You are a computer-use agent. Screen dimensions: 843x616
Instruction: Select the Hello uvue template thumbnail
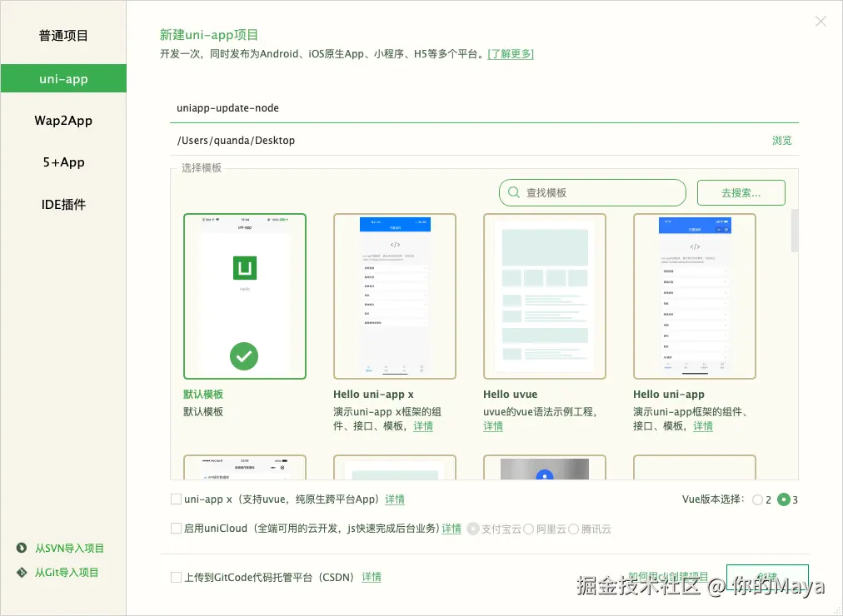click(545, 296)
